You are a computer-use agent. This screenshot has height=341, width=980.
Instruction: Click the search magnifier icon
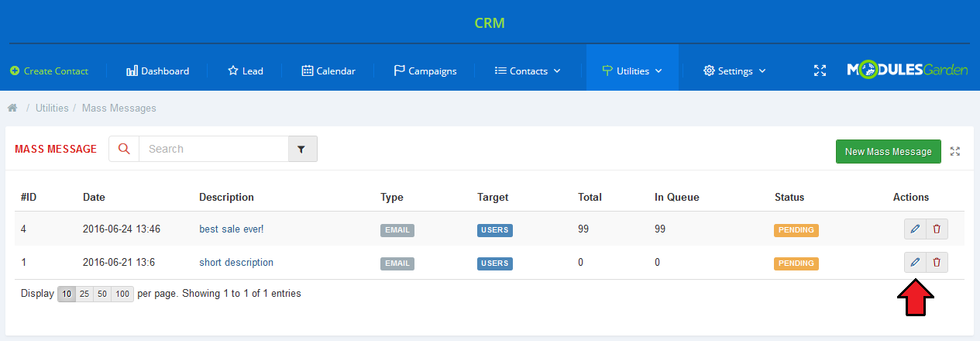pos(124,149)
